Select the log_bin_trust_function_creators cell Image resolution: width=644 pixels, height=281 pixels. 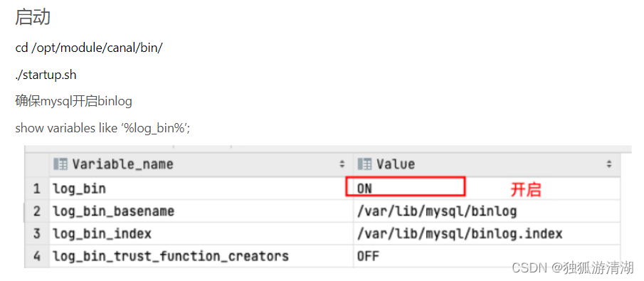[201, 256]
